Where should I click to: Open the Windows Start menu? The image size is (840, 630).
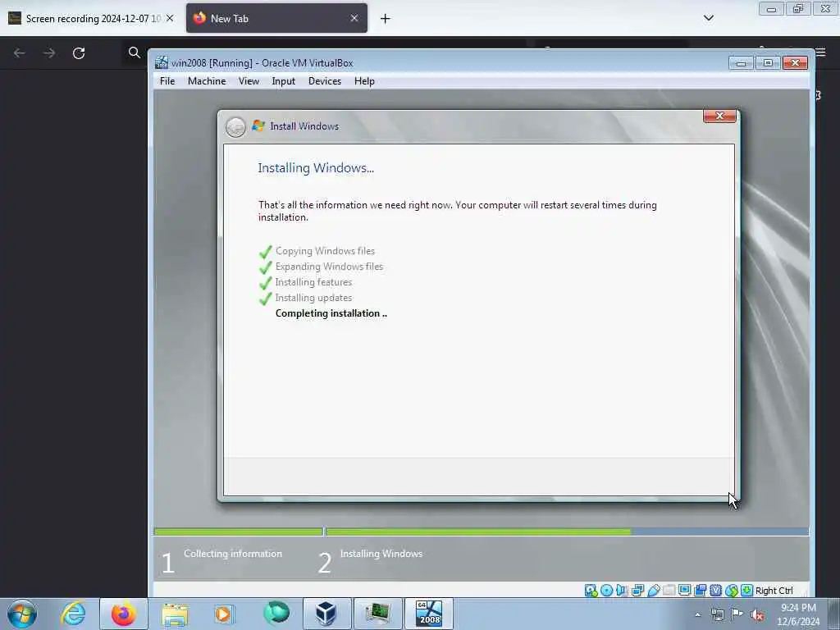22,614
